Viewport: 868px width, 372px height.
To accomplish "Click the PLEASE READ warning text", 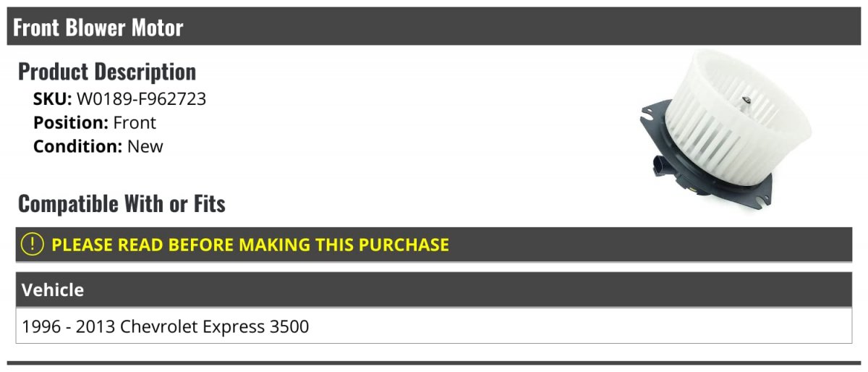I will tap(250, 245).
